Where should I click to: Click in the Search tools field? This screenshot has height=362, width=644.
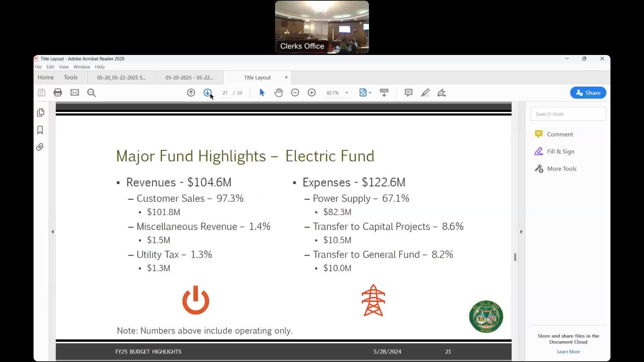(x=568, y=114)
